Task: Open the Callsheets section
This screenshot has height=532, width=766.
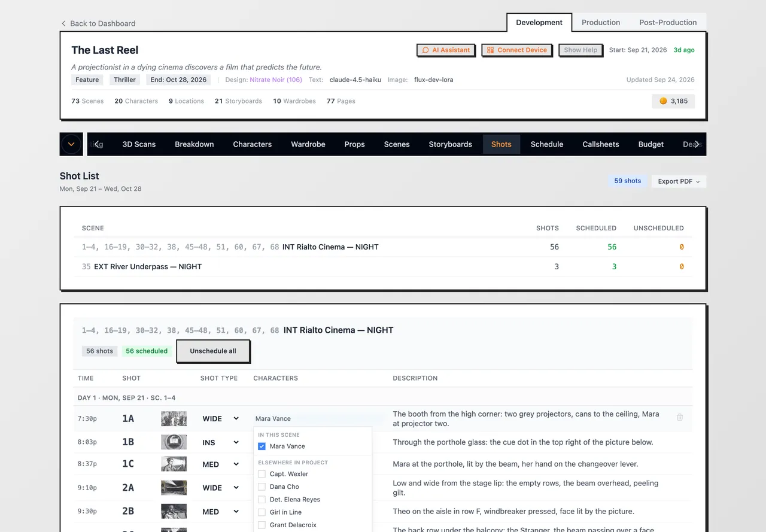Action: point(601,144)
